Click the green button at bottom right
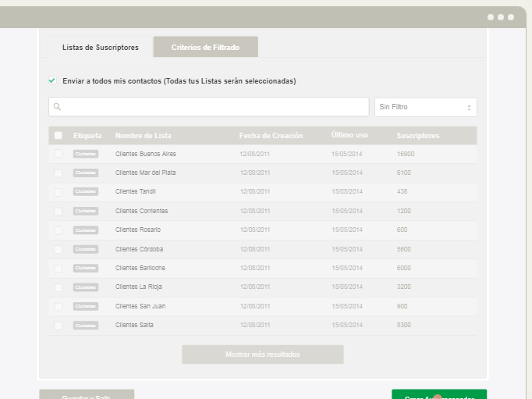 (439, 394)
